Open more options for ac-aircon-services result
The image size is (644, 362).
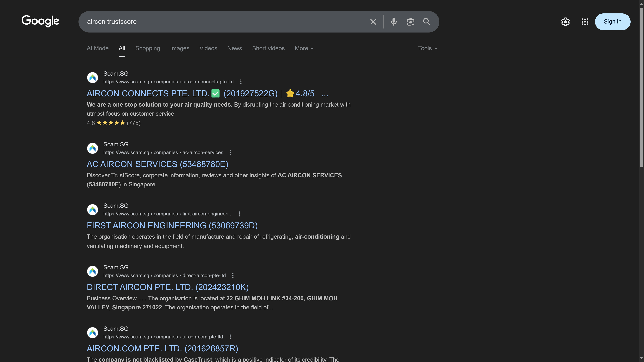click(x=230, y=152)
